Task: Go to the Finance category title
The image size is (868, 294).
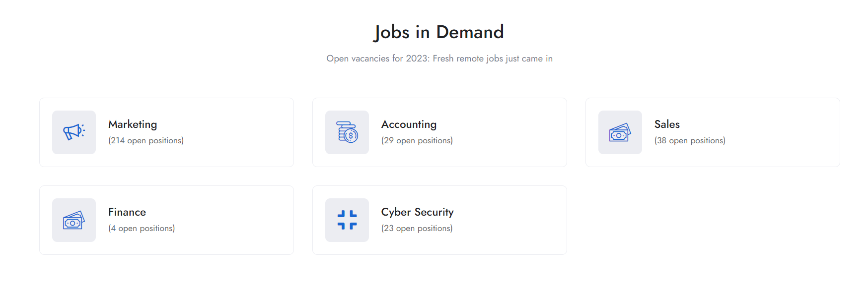Action: [127, 212]
